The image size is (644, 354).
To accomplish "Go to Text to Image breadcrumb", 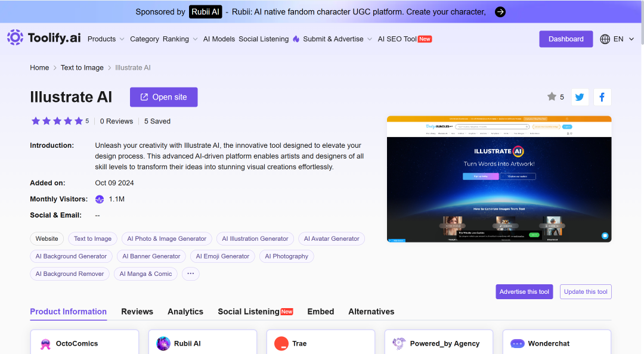I will [x=82, y=68].
